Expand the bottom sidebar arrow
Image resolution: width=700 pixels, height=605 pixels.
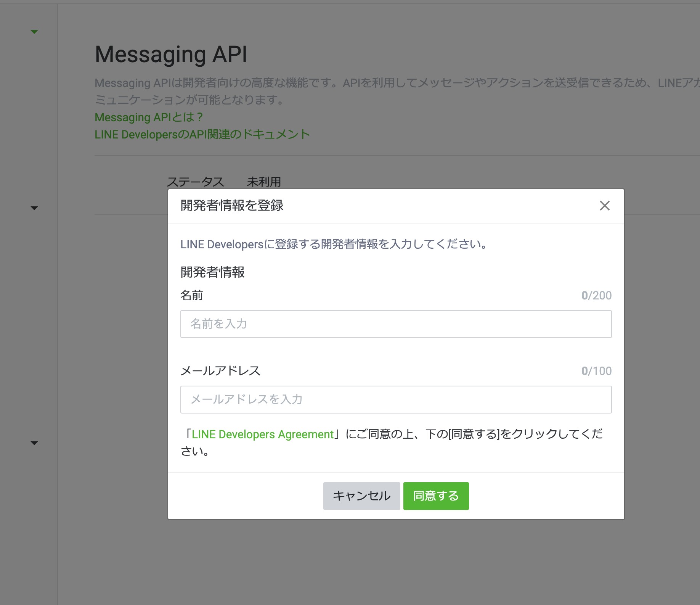(34, 443)
